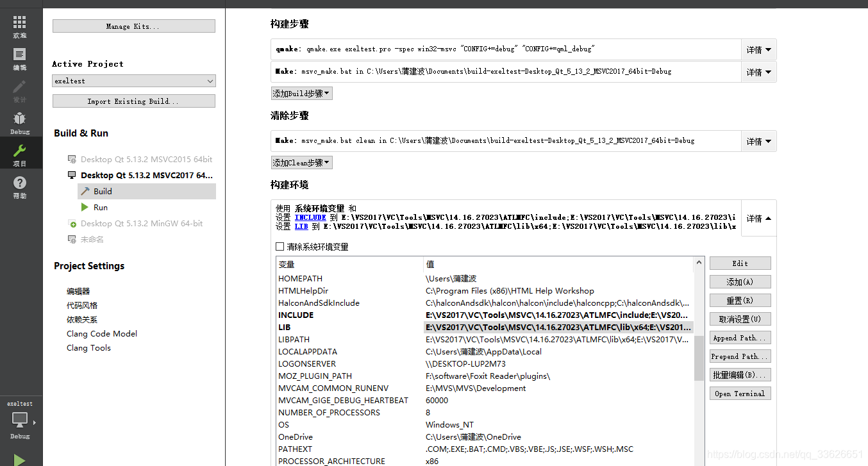The image size is (868, 466).
Task: Click the Append Path button
Action: 740,338
